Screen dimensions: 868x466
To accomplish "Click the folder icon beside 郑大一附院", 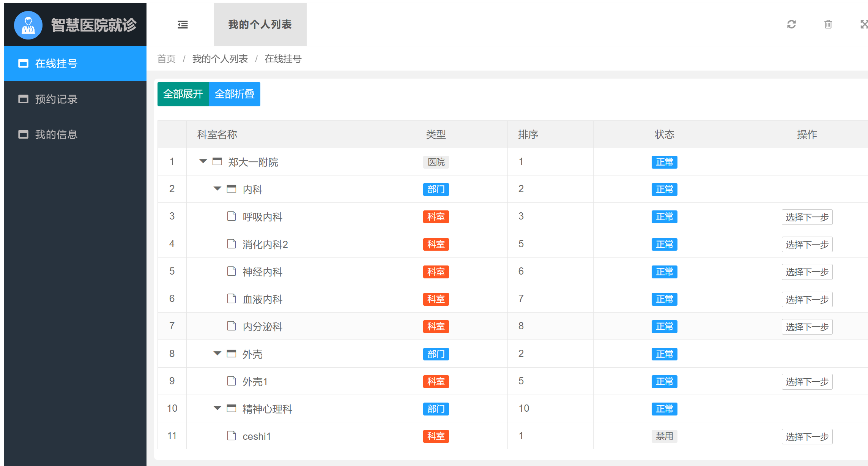I will tap(217, 162).
